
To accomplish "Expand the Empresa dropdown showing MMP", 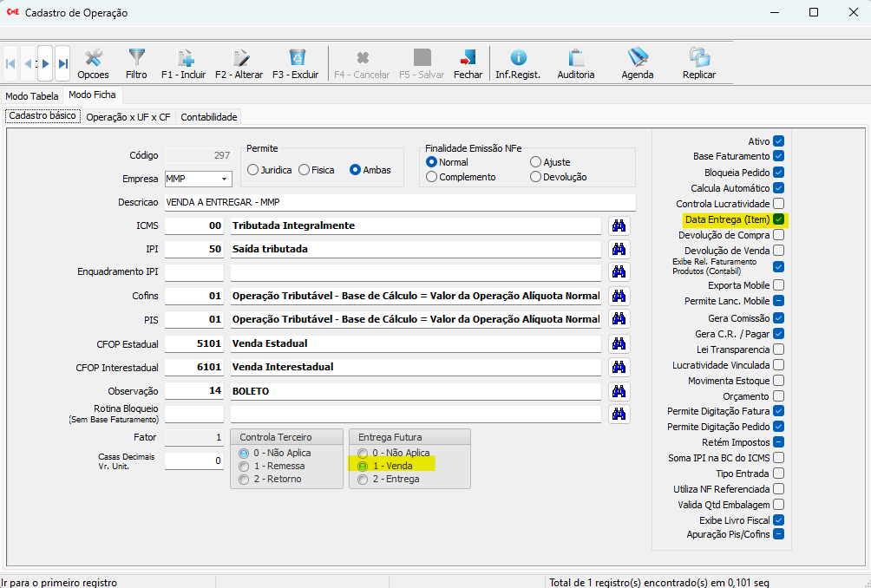I will point(225,179).
